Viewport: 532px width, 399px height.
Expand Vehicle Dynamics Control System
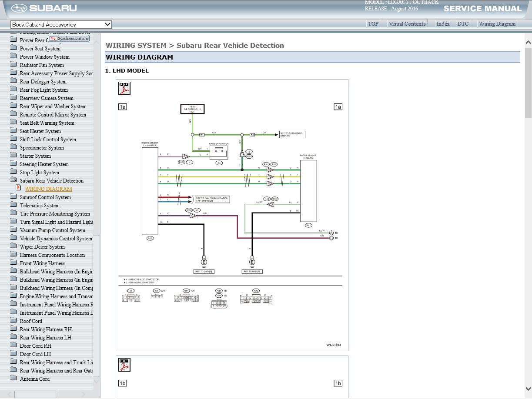(56, 239)
